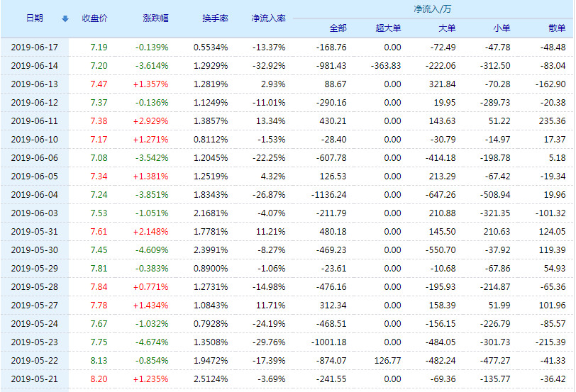Sort by 涨跌幅 column header
The height and width of the screenshot is (392, 576).
click(x=156, y=18)
